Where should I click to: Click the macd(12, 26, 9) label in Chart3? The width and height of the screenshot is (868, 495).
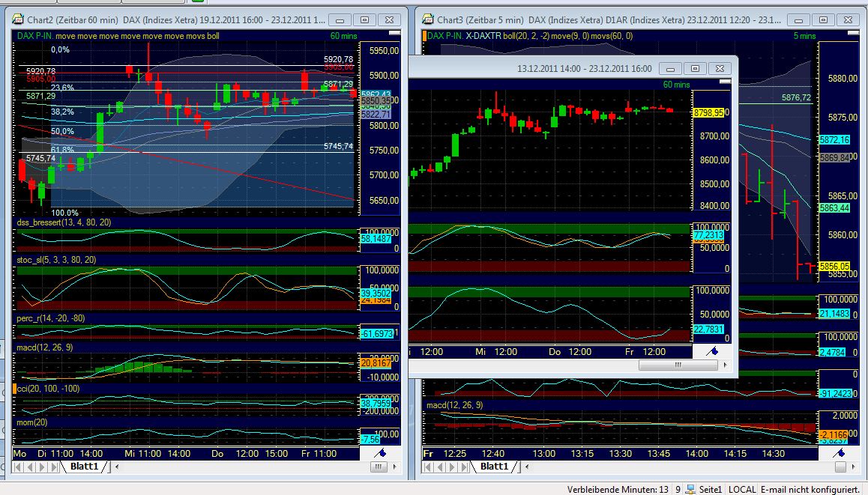(455, 405)
